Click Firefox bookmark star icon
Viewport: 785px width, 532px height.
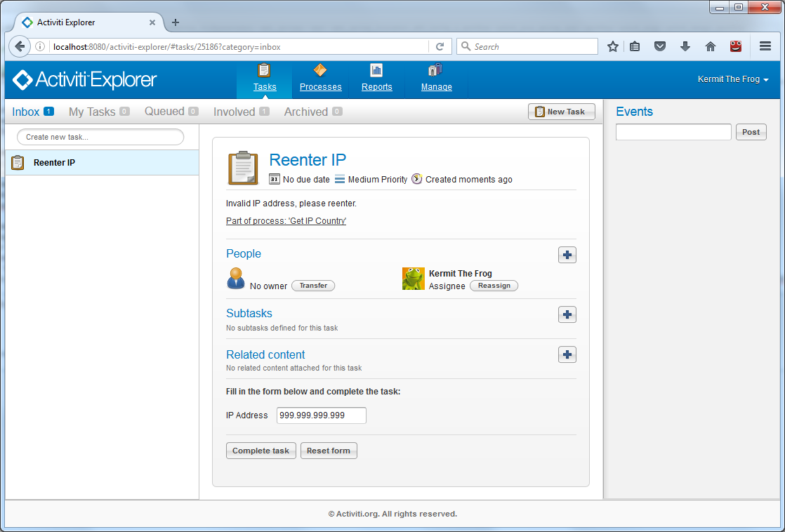point(613,46)
